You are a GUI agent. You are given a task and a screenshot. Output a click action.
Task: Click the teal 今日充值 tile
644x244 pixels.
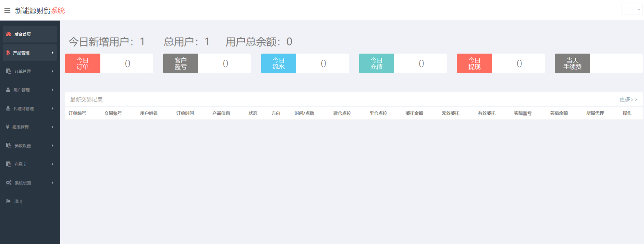click(377, 63)
